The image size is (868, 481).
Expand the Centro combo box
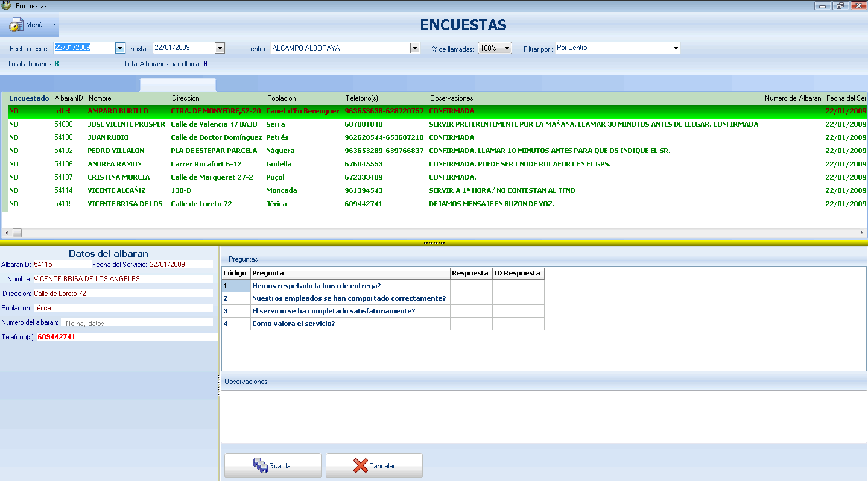pos(414,48)
